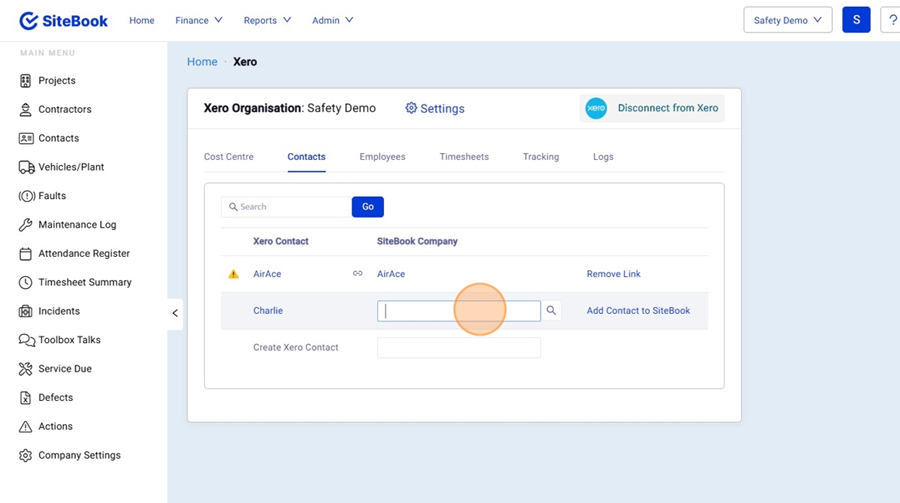The width and height of the screenshot is (900, 503).
Task: Switch to the Employees tab
Action: pyautogui.click(x=382, y=157)
